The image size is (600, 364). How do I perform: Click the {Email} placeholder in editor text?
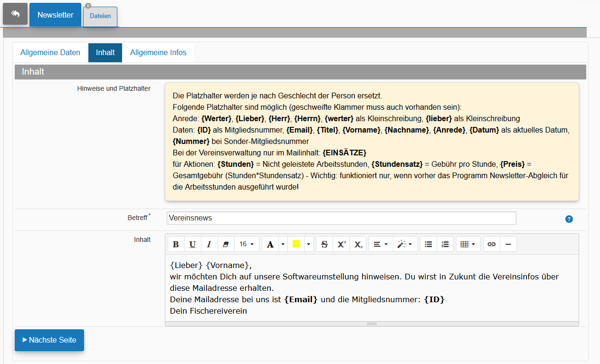301,300
